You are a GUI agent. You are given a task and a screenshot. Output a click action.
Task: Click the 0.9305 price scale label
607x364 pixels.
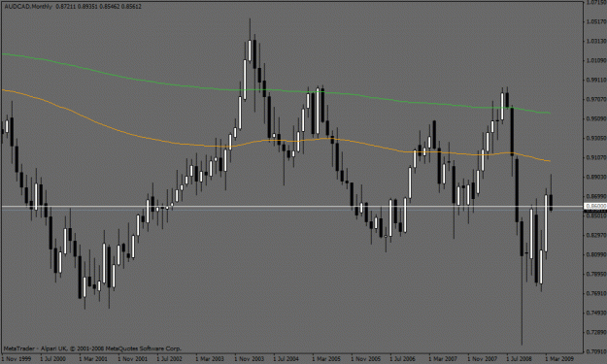pyautogui.click(x=596, y=138)
